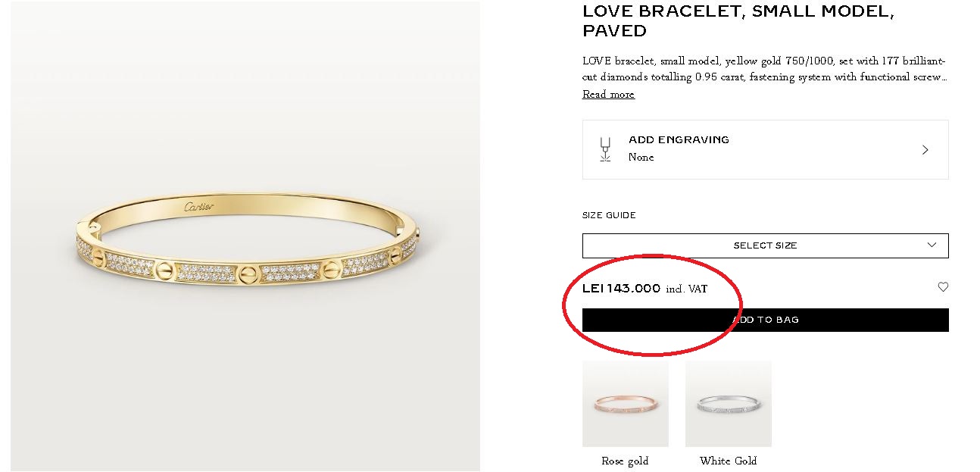Viewport: 980px width, 472px height.
Task: Select the Rose gold bracelet thumbnail
Action: pos(625,403)
